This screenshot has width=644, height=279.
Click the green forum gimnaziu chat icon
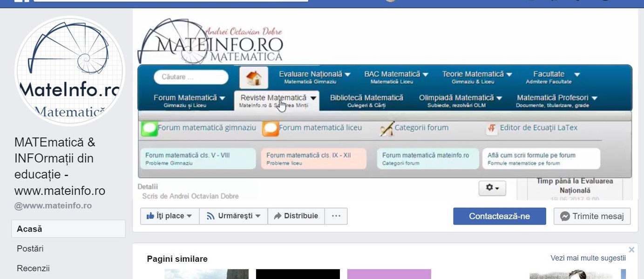click(149, 128)
